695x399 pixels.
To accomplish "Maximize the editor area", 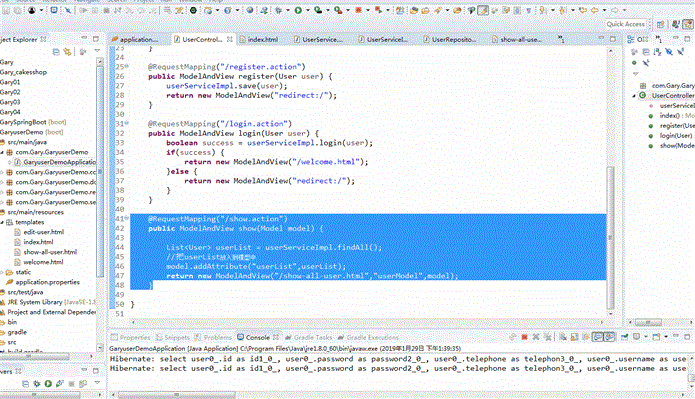I will tap(613, 39).
